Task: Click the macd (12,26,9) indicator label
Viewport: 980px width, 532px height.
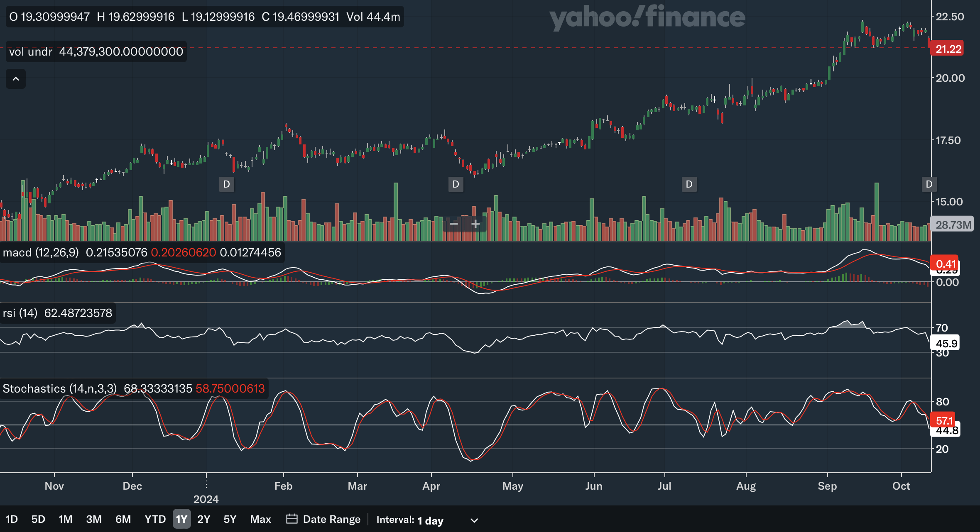Action: [x=41, y=252]
